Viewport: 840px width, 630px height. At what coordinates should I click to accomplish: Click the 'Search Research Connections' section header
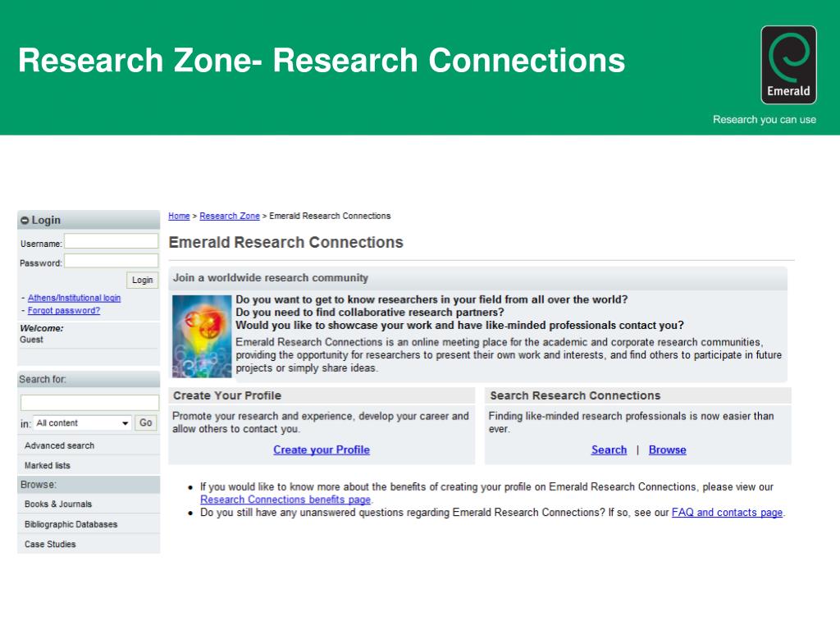[575, 395]
